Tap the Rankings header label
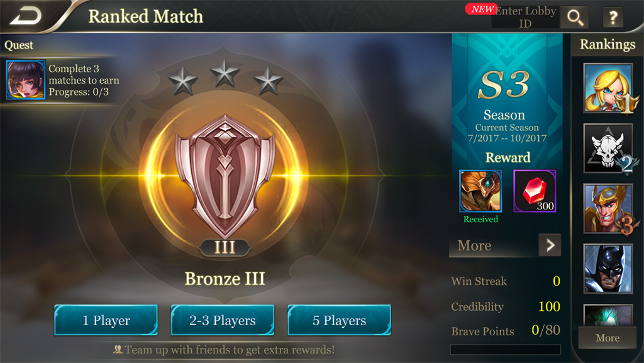Screen dimensions: 644x363 tap(608, 44)
